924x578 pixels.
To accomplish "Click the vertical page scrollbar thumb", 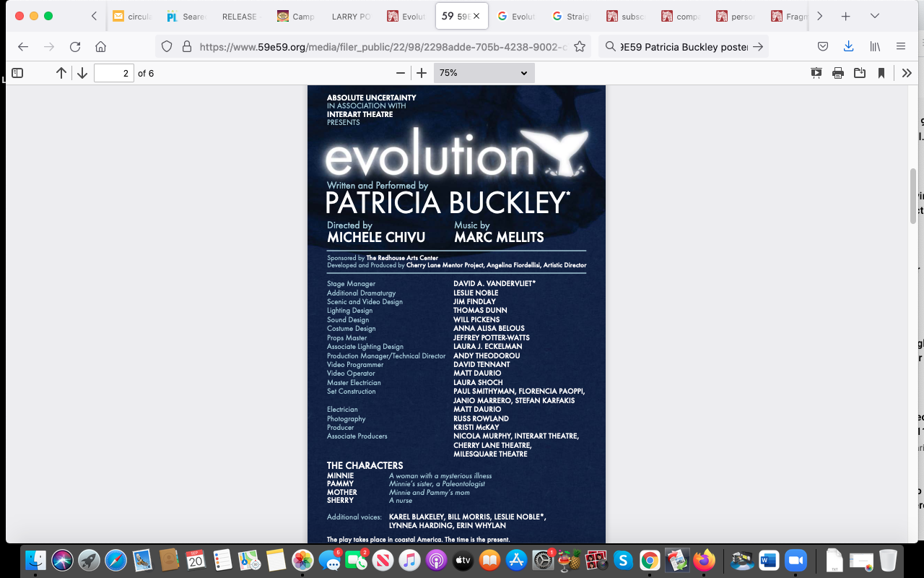I will (x=913, y=195).
